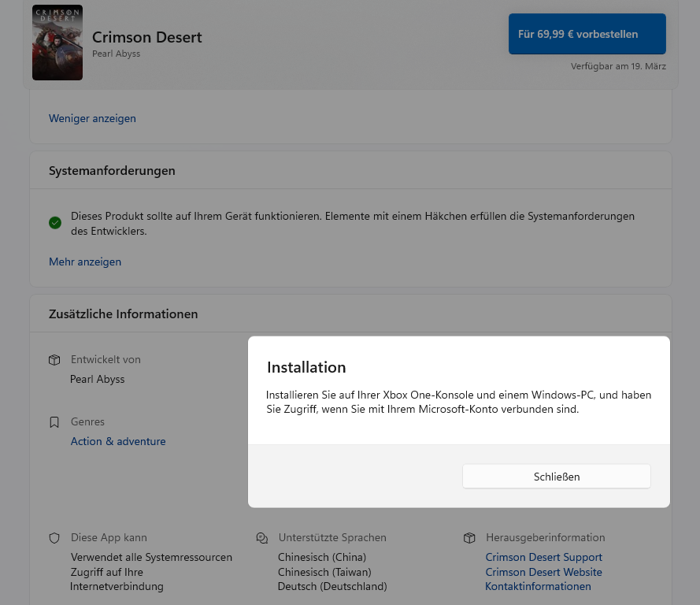Pre-order with Für 69,99 € vorbestellen
700x605 pixels.
pyautogui.click(x=587, y=34)
